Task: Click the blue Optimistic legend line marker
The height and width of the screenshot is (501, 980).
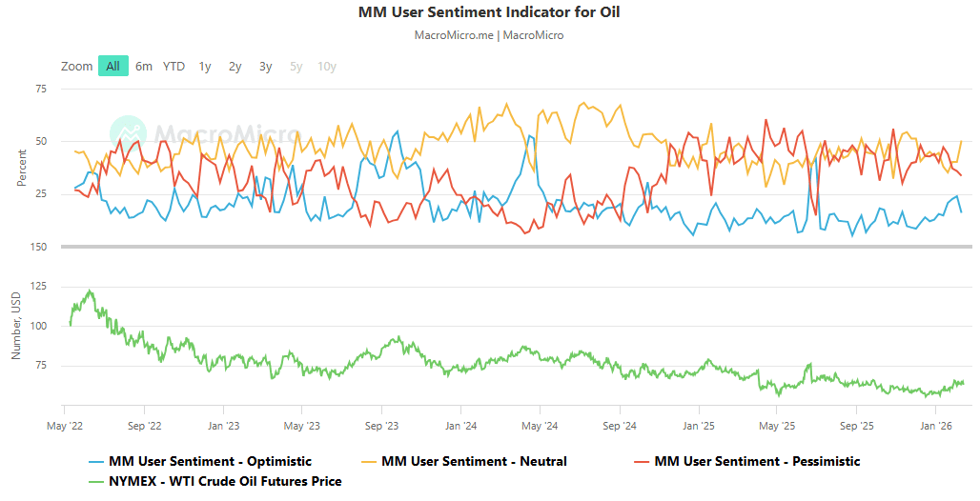Action: (x=96, y=461)
